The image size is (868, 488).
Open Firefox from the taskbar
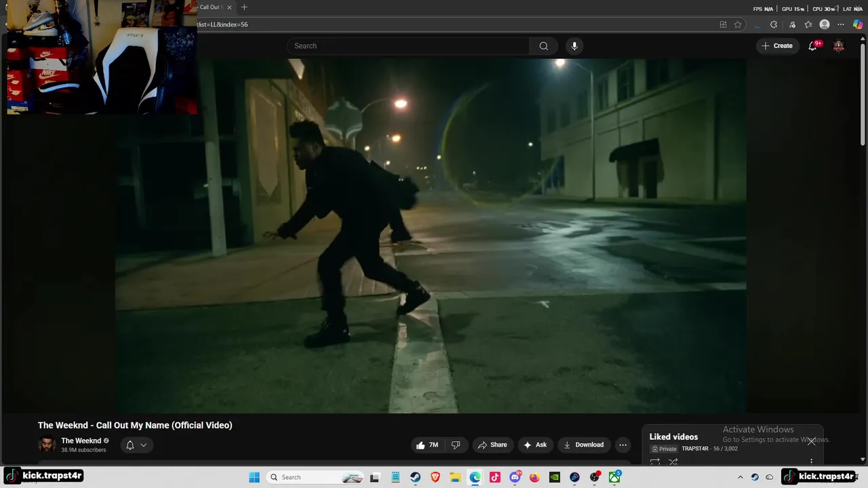pos(534,477)
